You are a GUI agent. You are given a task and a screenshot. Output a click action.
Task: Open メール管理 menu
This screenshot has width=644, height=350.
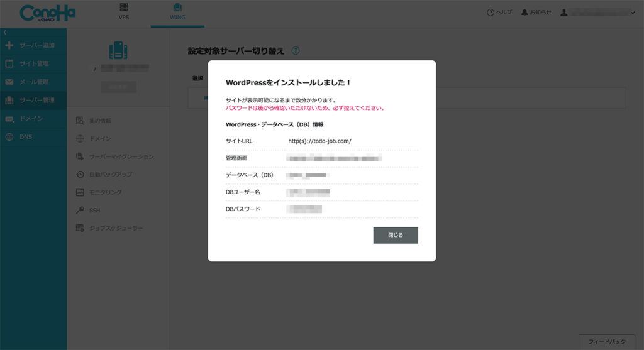click(34, 82)
